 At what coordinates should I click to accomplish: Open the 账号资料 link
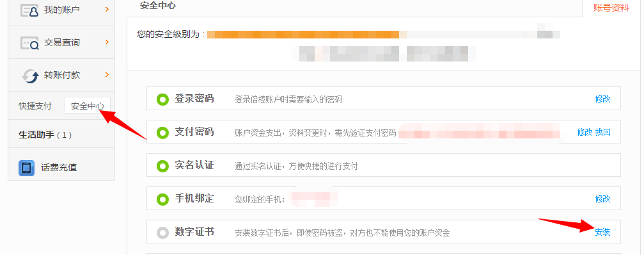(611, 8)
